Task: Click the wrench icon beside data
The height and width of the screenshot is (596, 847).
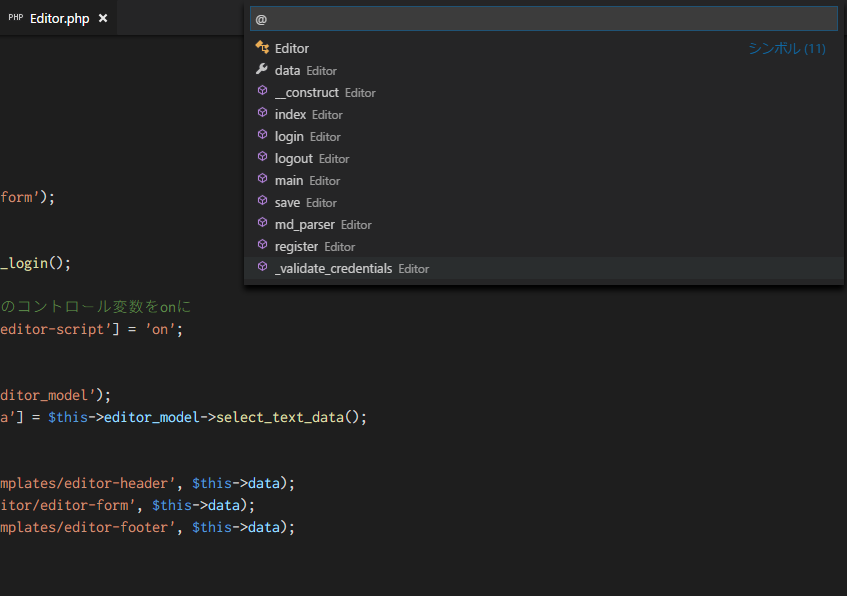Action: pyautogui.click(x=262, y=69)
